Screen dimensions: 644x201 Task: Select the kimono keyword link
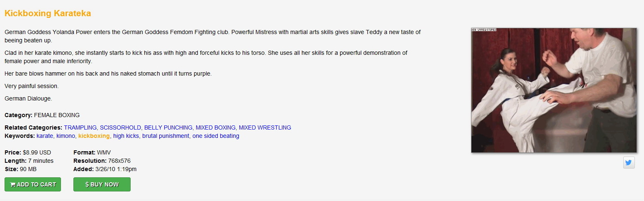click(x=66, y=136)
